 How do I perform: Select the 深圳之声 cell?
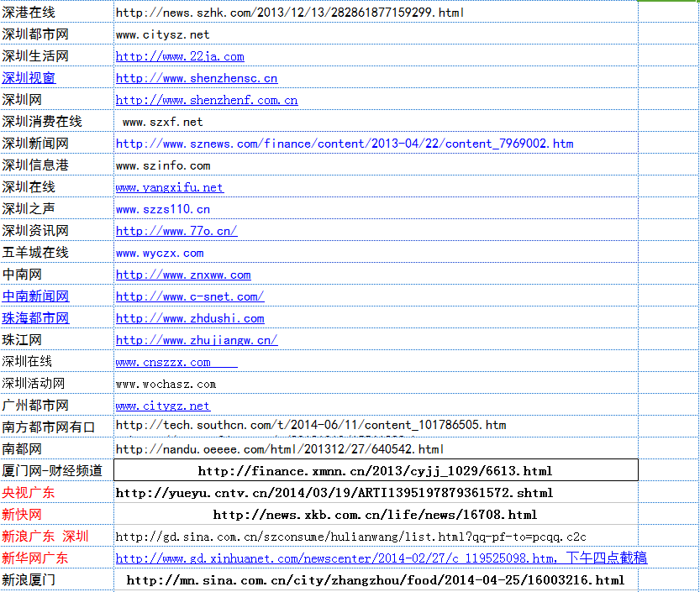[57, 209]
